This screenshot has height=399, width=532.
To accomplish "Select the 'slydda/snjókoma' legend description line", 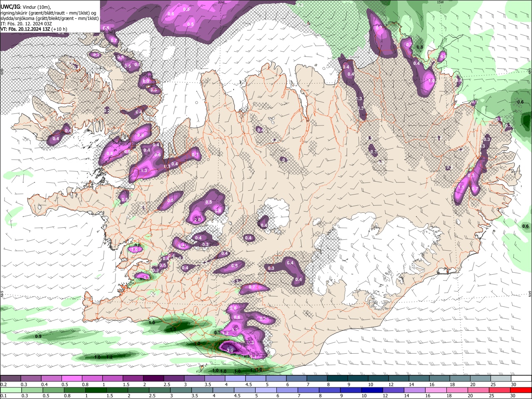I will [x=49, y=18].
